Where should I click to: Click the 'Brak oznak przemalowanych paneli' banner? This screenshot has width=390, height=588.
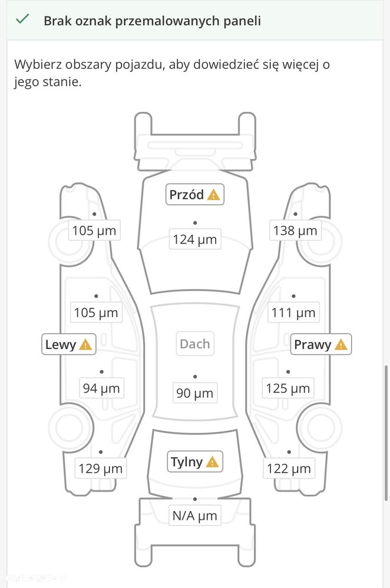[195, 20]
